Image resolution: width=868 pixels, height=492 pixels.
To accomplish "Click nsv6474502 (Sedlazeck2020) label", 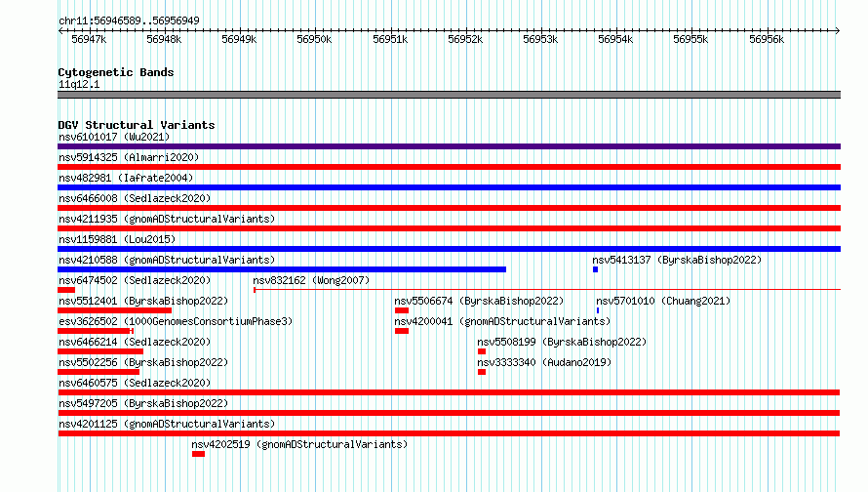I will (x=135, y=280).
